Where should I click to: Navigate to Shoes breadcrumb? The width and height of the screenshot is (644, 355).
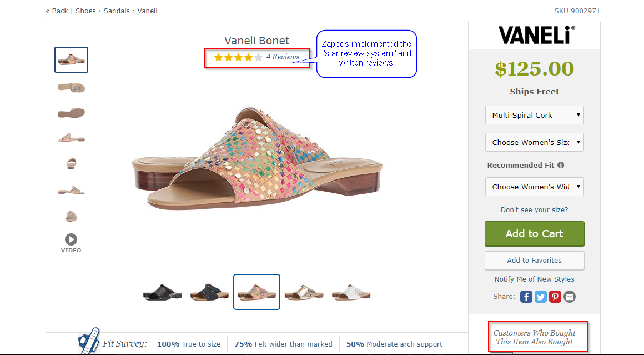tap(86, 11)
